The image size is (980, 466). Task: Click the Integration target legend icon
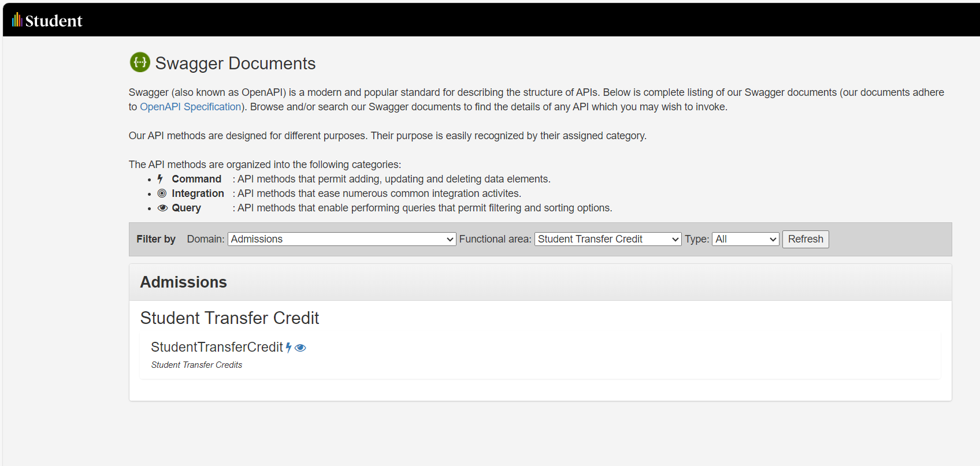tap(162, 193)
